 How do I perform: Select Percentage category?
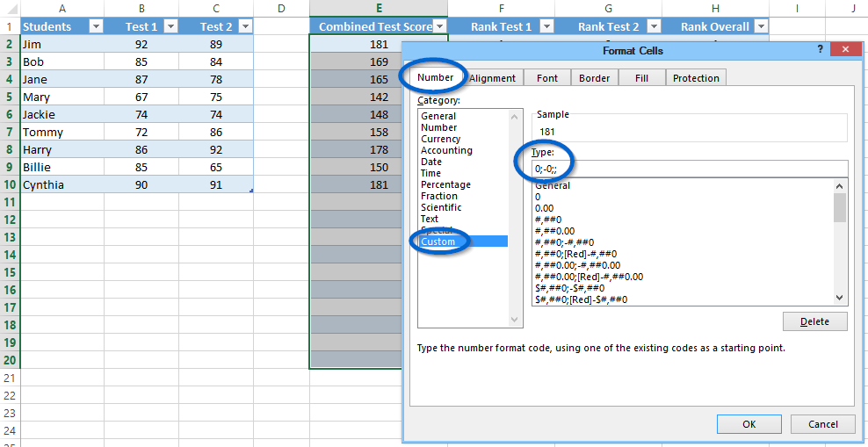click(445, 184)
